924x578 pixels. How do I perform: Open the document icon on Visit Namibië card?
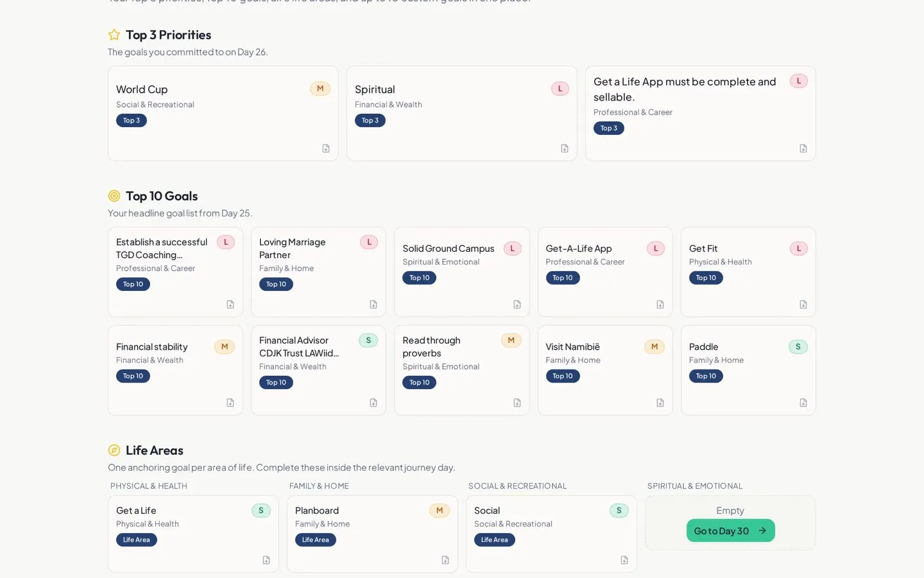tap(660, 403)
